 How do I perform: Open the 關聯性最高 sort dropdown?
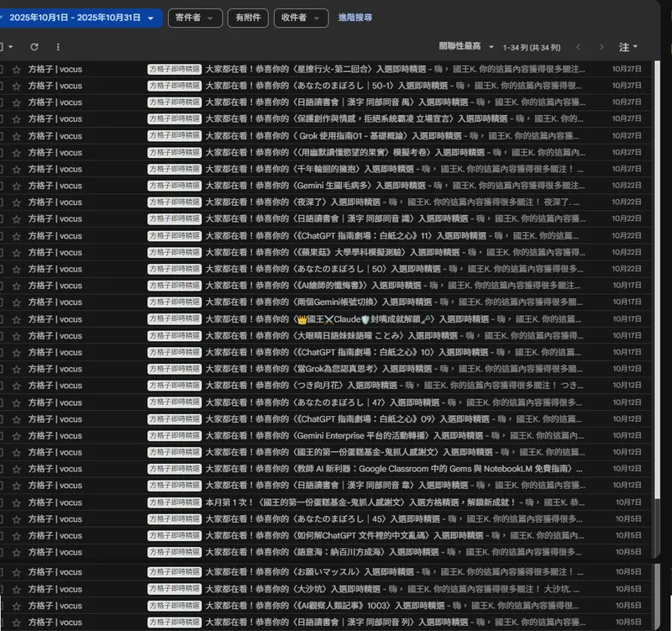click(x=466, y=46)
